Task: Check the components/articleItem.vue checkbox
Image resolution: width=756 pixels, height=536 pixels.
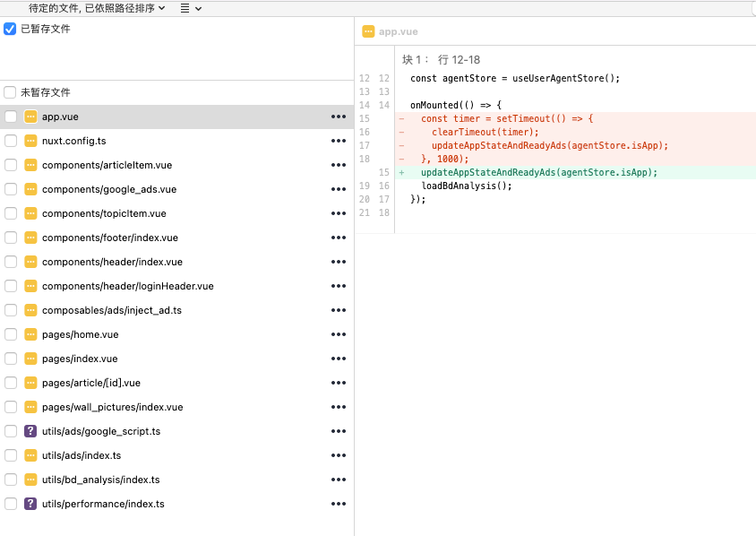Action: click(x=11, y=165)
